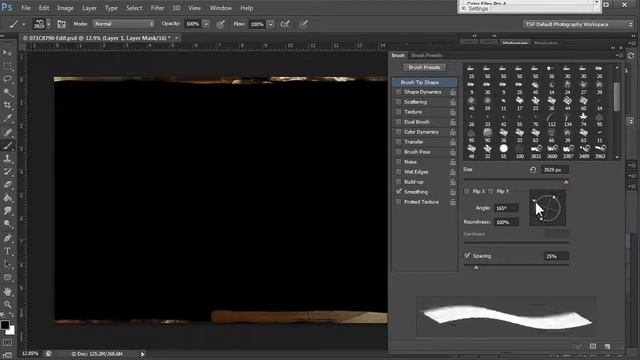Open the Flow slider arrow

point(270,24)
